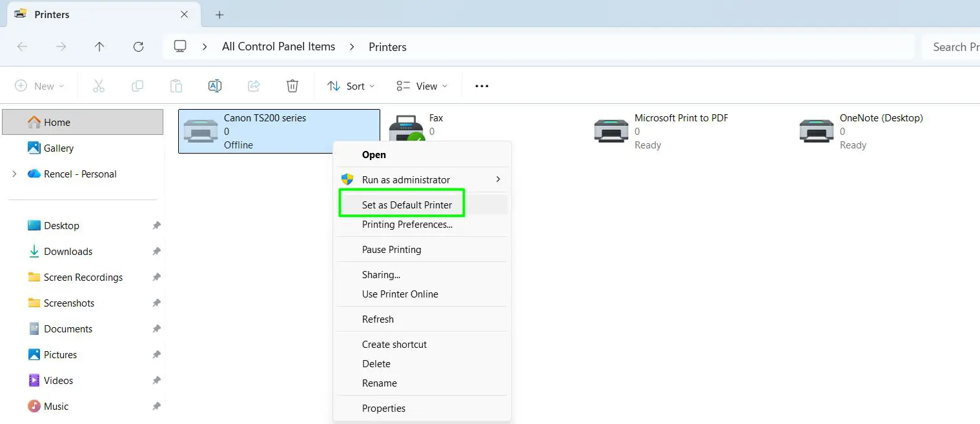Click chevron before All Control Panel Items
The width and height of the screenshot is (980, 424).
coord(205,46)
